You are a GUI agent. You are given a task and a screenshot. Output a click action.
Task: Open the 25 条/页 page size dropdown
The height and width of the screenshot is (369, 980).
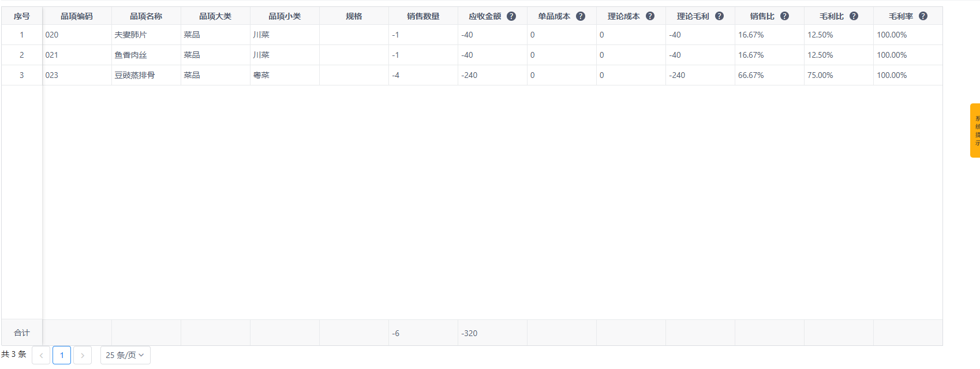125,355
